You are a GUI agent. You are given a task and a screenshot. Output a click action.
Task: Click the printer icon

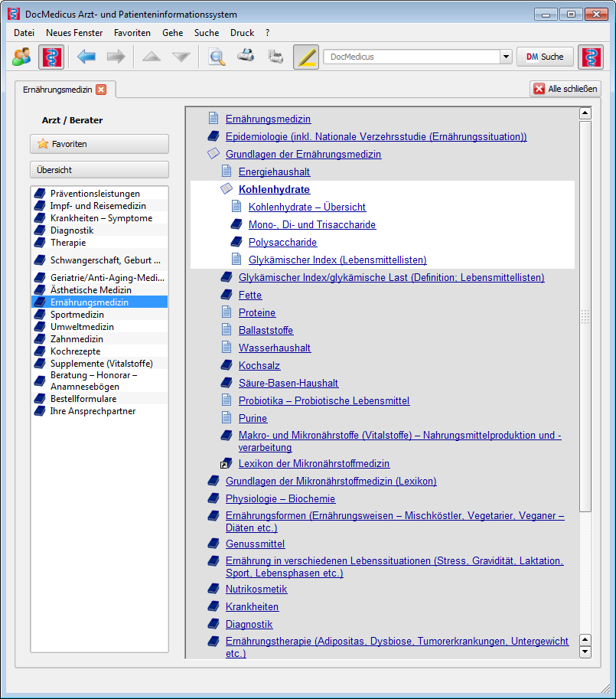[x=246, y=56]
